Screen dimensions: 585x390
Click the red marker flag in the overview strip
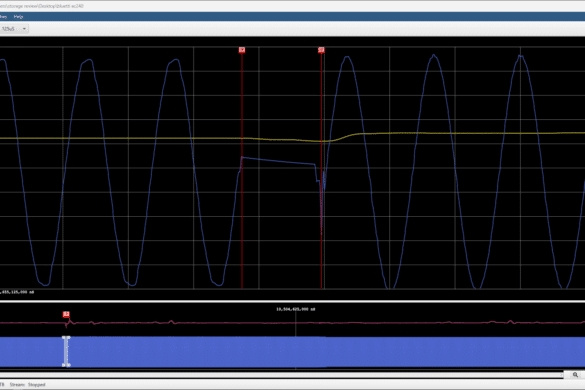point(66,314)
